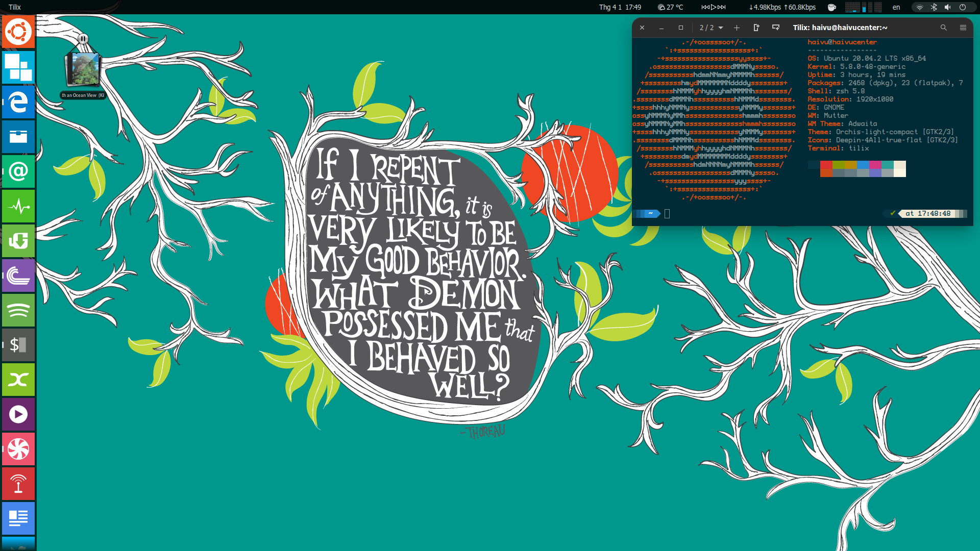Open the green @ email dock icon
The height and width of the screenshot is (551, 980).
click(x=18, y=171)
